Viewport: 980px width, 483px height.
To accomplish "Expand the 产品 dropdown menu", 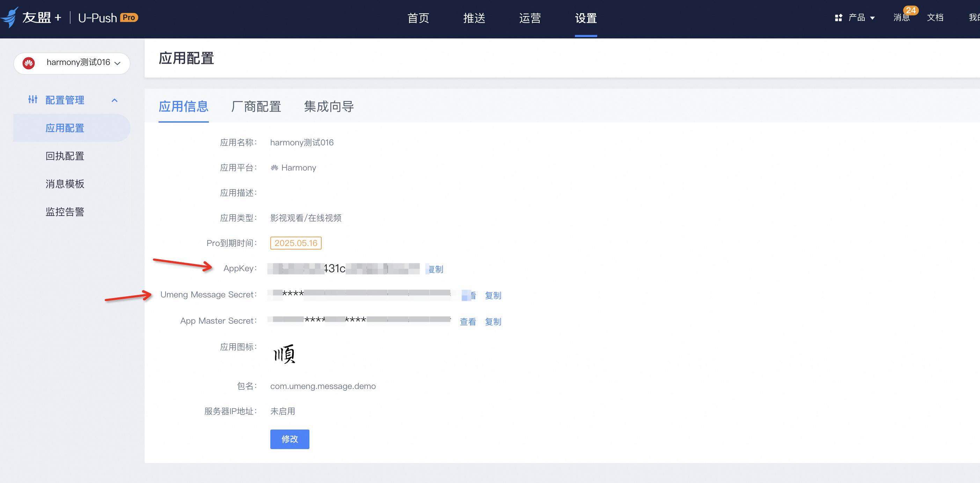I will tap(861, 17).
